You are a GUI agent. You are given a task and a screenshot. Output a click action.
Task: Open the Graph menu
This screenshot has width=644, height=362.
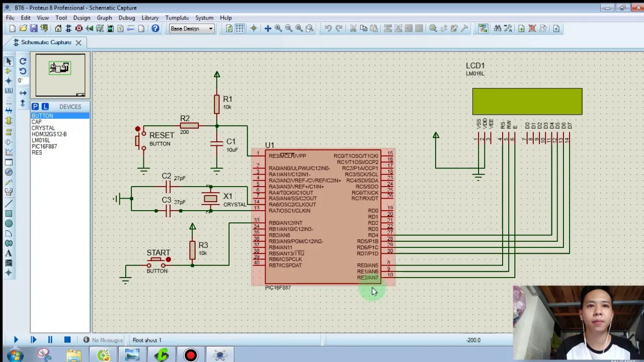pyautogui.click(x=104, y=18)
